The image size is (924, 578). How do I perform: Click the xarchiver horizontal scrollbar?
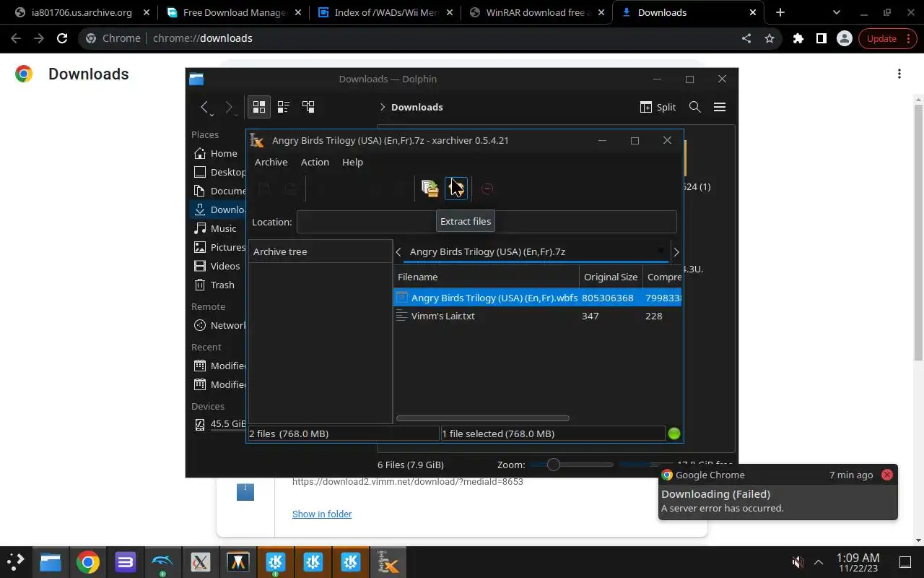(483, 418)
